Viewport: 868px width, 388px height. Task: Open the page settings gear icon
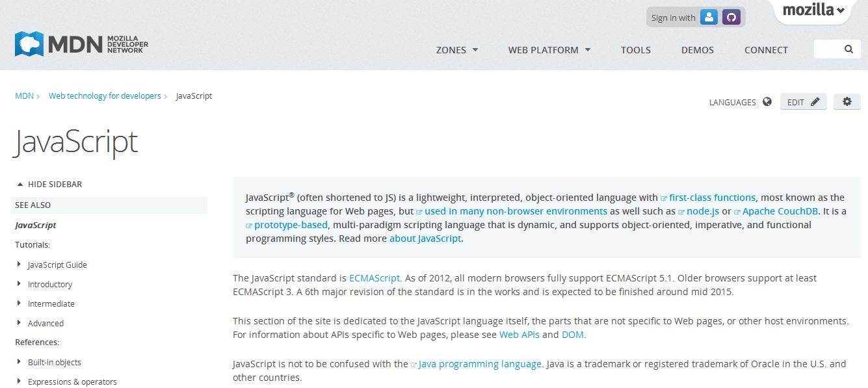(847, 101)
